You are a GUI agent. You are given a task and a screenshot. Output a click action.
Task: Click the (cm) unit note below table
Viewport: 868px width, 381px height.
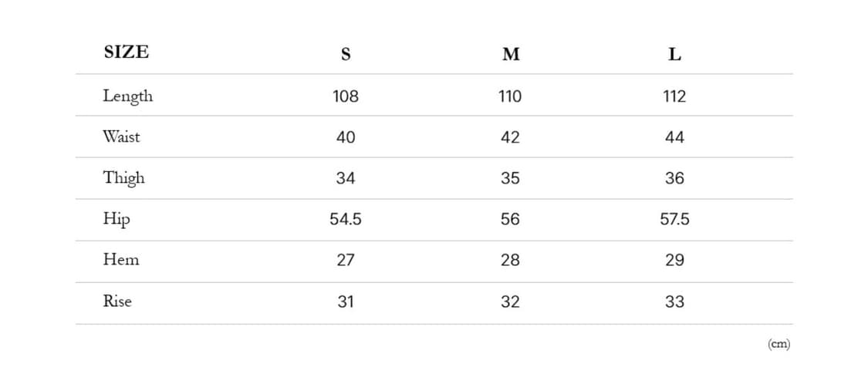pyautogui.click(x=778, y=344)
